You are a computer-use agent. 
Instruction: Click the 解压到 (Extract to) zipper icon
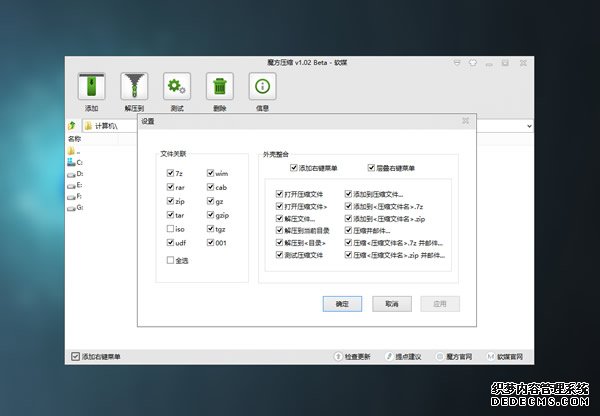click(134, 86)
